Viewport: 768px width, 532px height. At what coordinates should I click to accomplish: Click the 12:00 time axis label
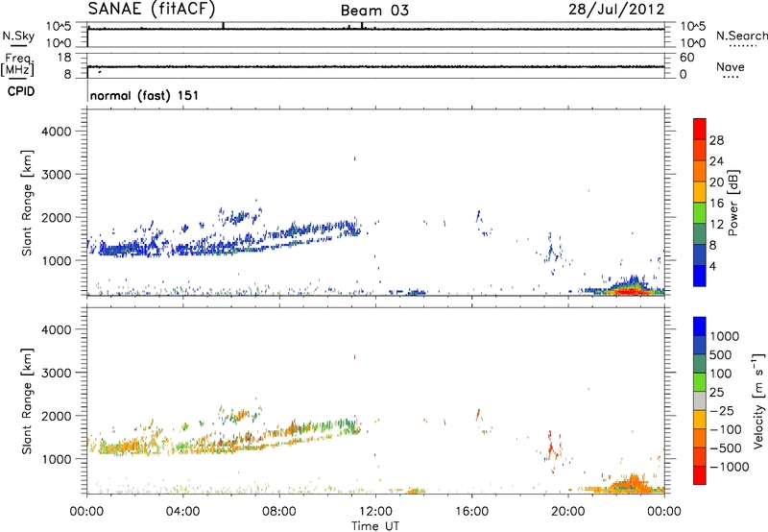(375, 512)
